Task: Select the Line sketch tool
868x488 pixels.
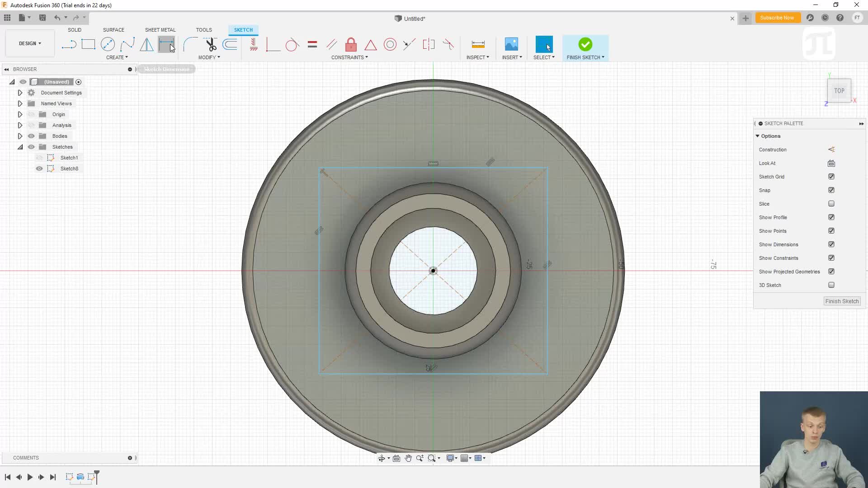Action: [69, 44]
